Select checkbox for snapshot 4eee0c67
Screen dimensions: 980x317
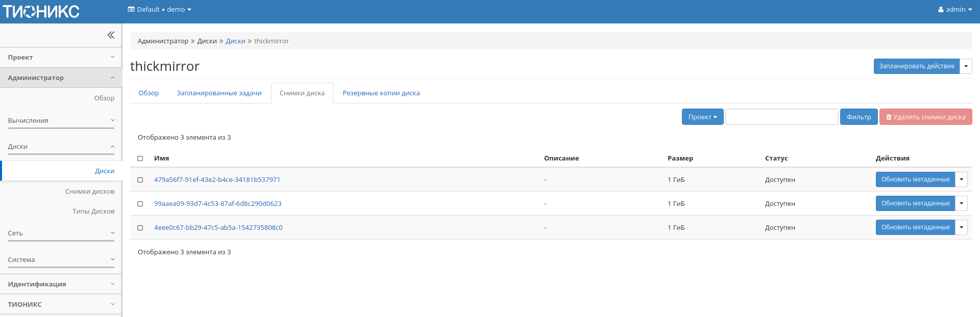click(140, 228)
